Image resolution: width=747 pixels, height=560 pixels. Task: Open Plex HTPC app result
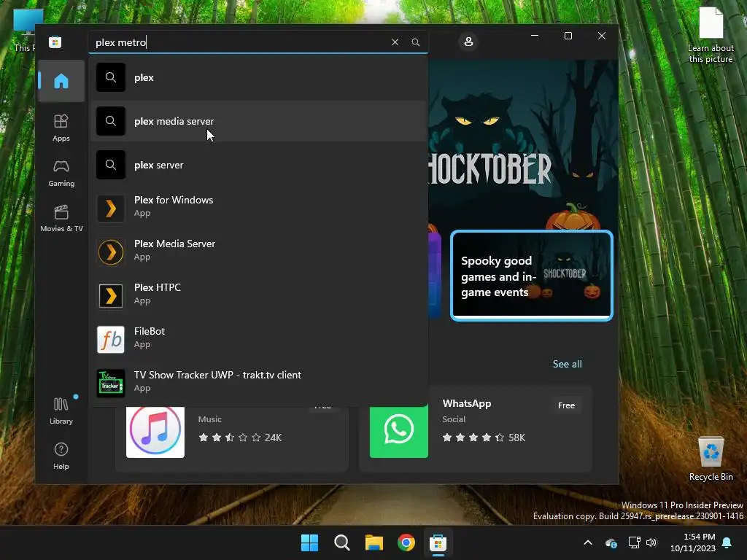pyautogui.click(x=258, y=295)
